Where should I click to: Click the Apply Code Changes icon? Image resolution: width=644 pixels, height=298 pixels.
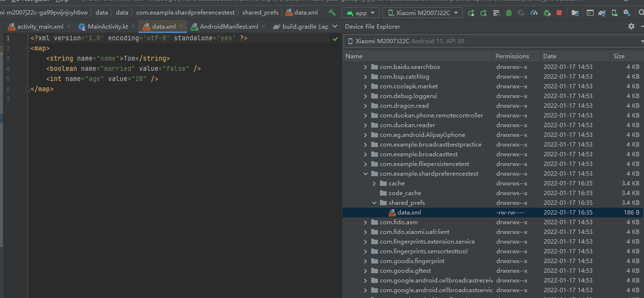(496, 13)
